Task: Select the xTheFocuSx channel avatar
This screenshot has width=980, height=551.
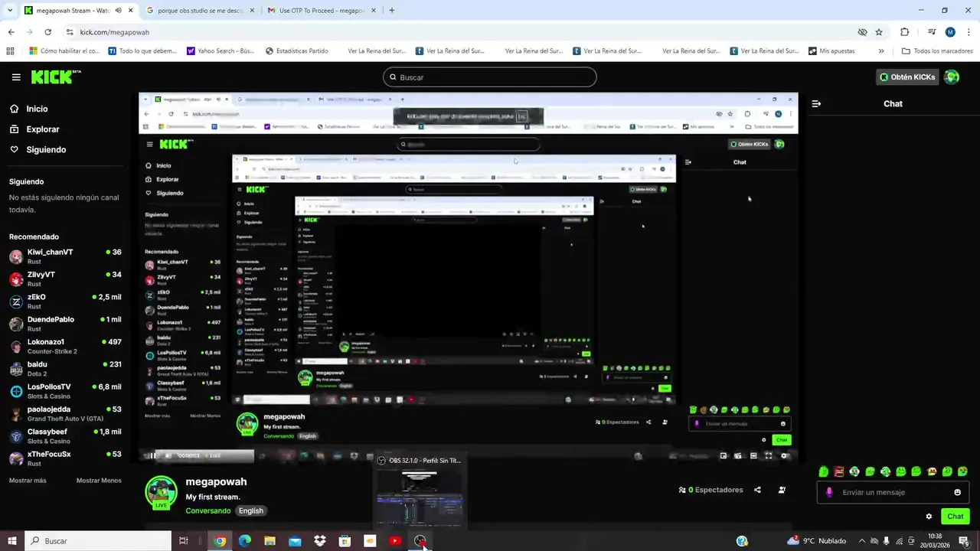Action: point(16,458)
